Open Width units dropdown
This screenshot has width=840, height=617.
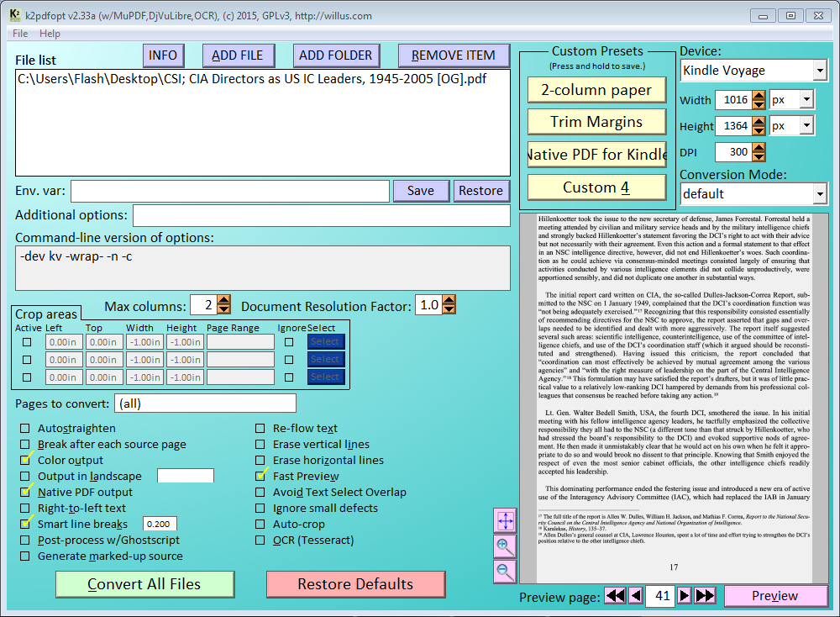(806, 99)
